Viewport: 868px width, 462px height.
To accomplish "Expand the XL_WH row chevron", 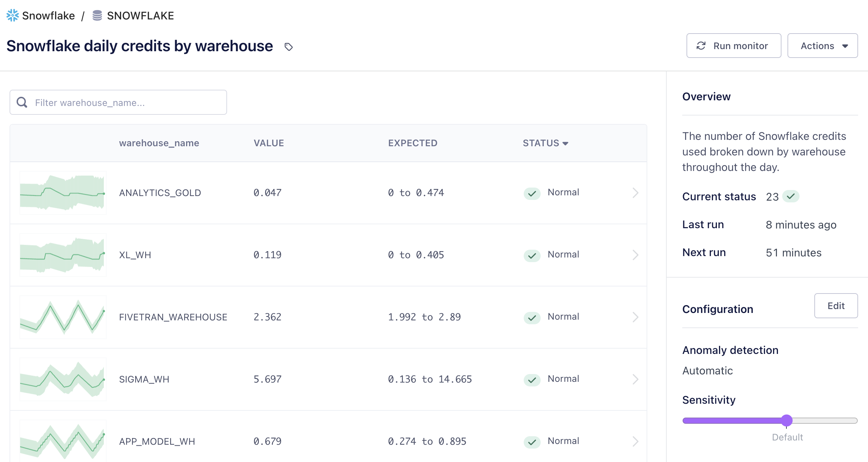I will point(635,255).
